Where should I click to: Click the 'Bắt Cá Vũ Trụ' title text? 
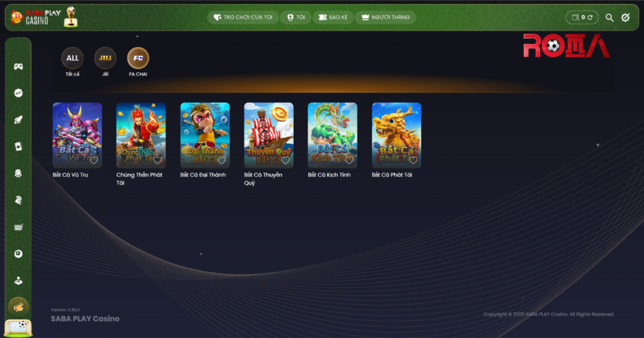point(70,175)
